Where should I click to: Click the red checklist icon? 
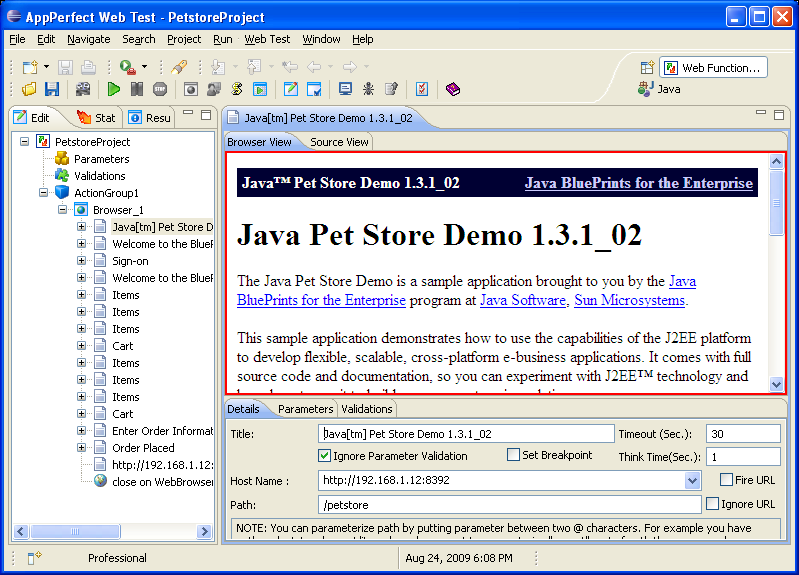point(422,89)
